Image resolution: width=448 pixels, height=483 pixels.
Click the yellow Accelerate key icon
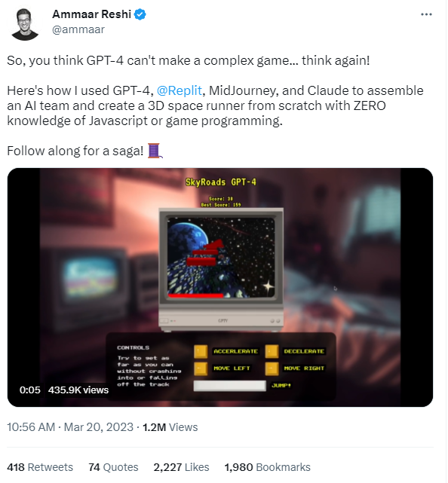(x=201, y=351)
